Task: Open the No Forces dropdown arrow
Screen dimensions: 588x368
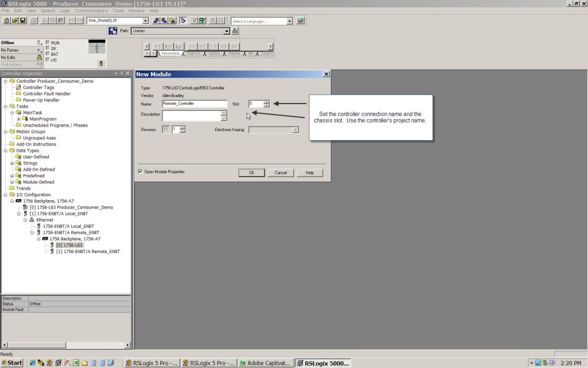Action: pyautogui.click(x=39, y=50)
